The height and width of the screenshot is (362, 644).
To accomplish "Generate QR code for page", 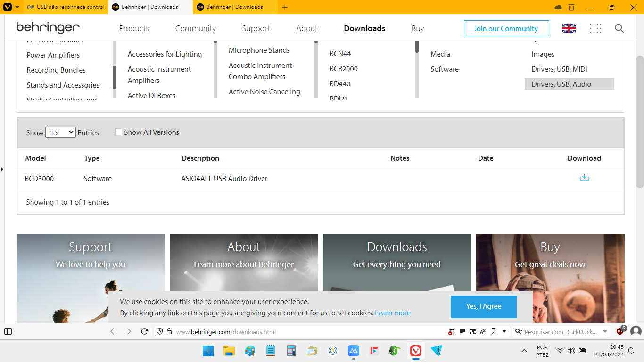I will tap(473, 331).
